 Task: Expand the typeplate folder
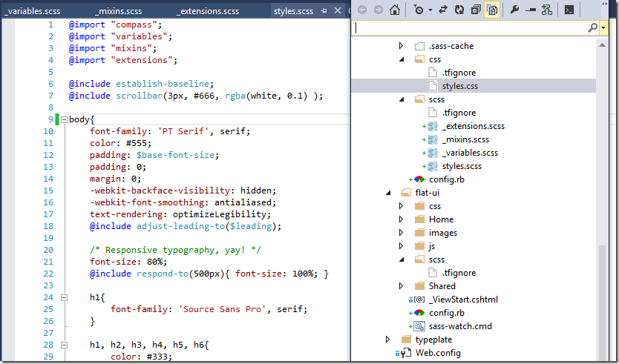coord(387,339)
